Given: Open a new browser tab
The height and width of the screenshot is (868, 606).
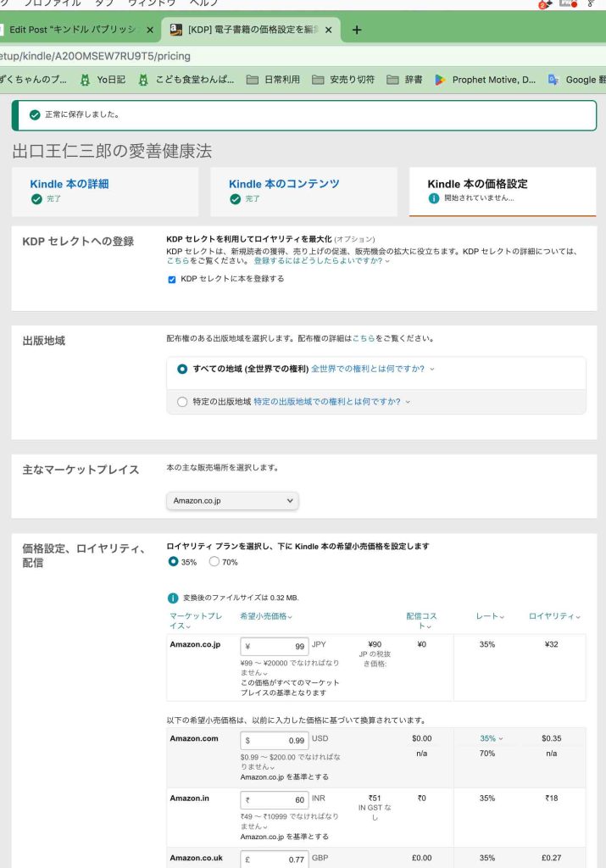Looking at the screenshot, I should coord(357,30).
